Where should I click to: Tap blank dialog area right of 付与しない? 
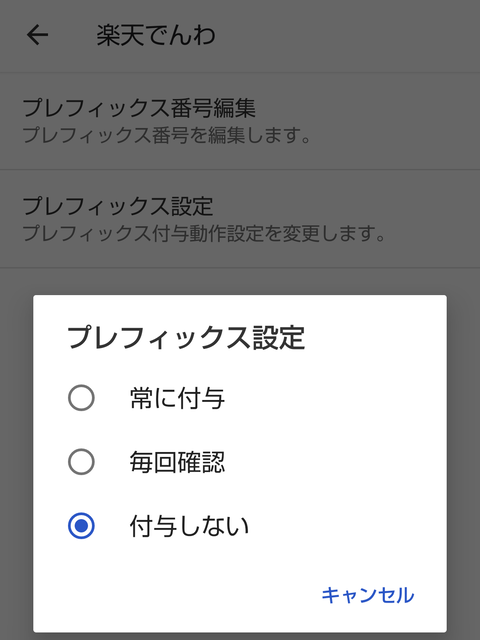click(x=347, y=526)
